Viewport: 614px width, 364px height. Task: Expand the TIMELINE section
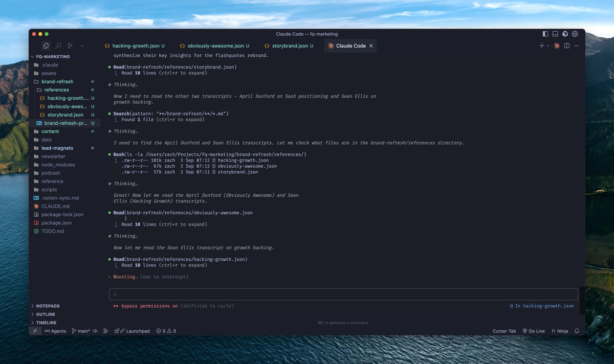[x=65, y=323]
